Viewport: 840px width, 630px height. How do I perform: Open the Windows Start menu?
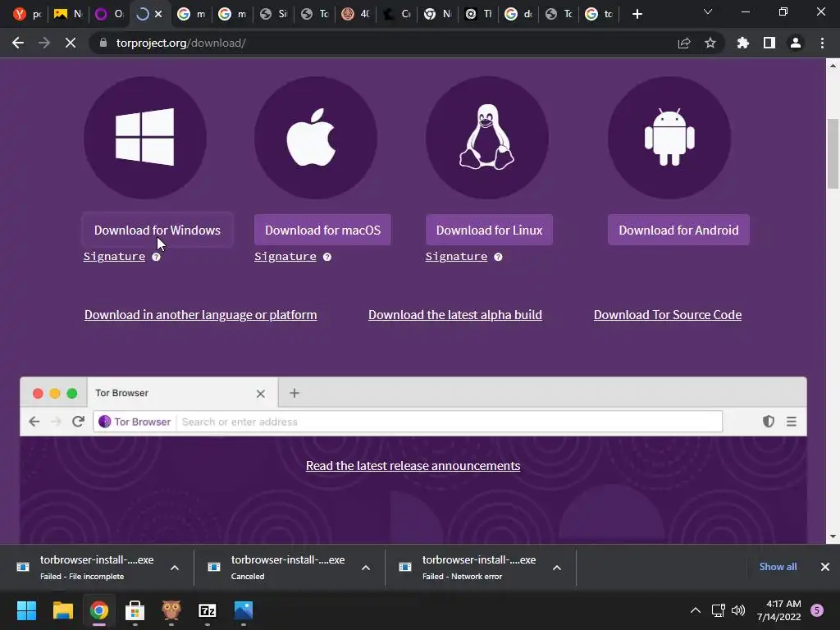pyautogui.click(x=26, y=610)
